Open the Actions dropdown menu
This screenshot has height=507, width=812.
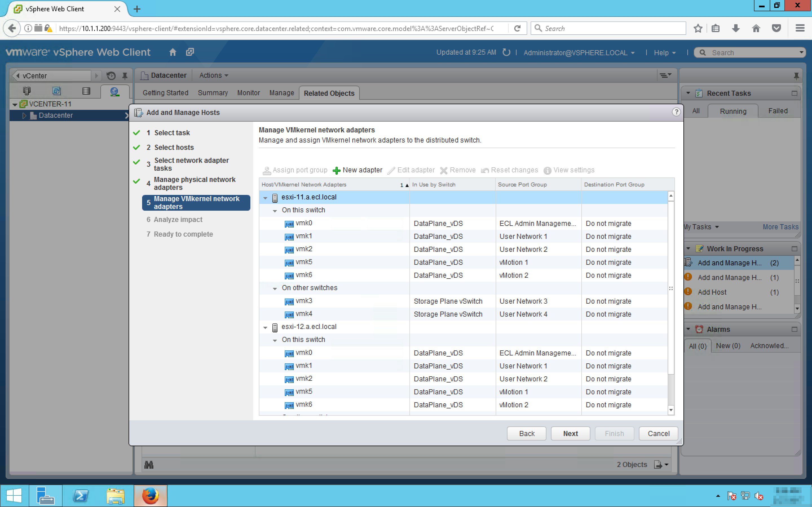point(214,75)
